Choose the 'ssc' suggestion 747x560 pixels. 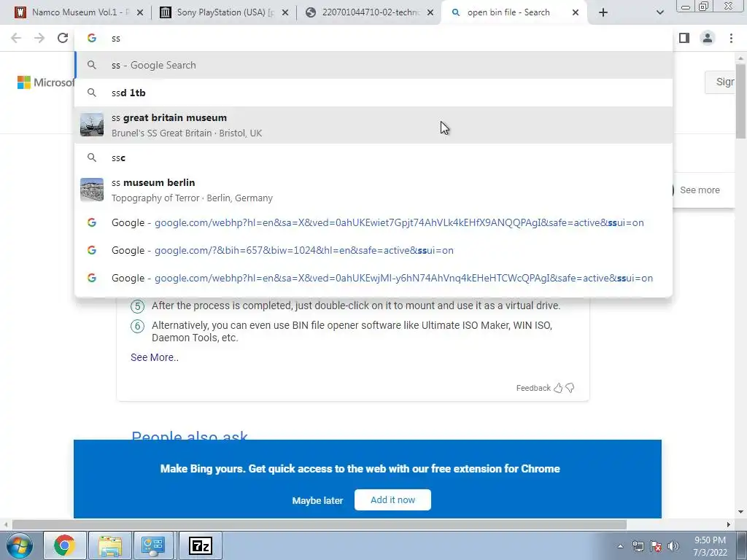(x=373, y=157)
